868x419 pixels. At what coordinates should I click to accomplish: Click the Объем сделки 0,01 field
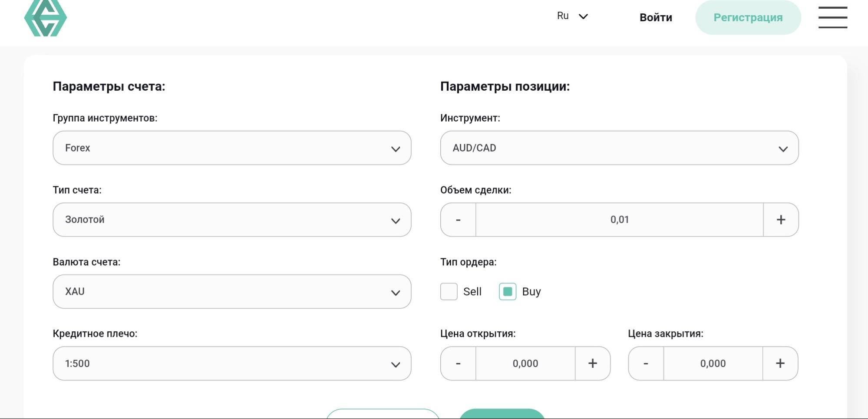coord(620,220)
